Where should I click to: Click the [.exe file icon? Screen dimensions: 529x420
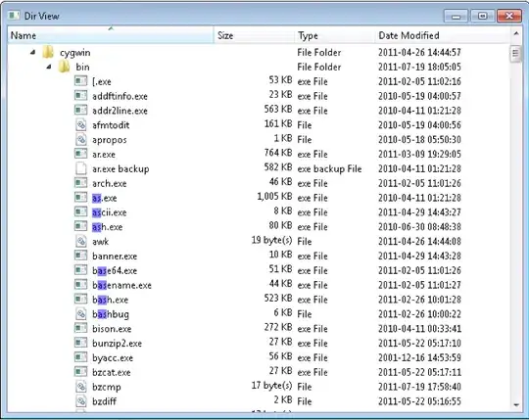click(x=81, y=81)
